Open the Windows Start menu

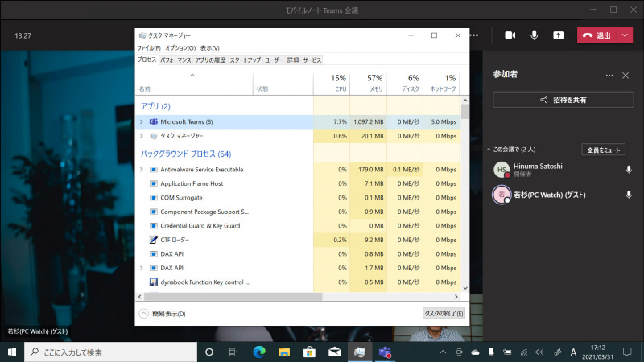click(x=12, y=352)
